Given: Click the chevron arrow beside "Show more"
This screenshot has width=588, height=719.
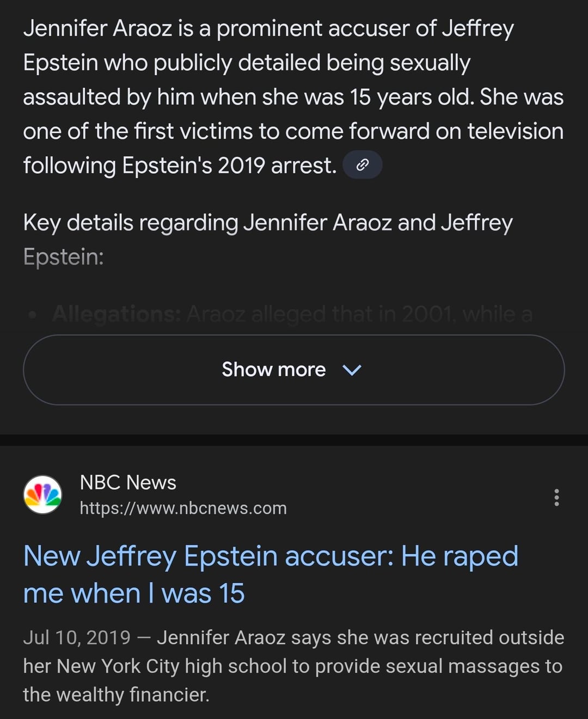Looking at the screenshot, I should tap(352, 370).
